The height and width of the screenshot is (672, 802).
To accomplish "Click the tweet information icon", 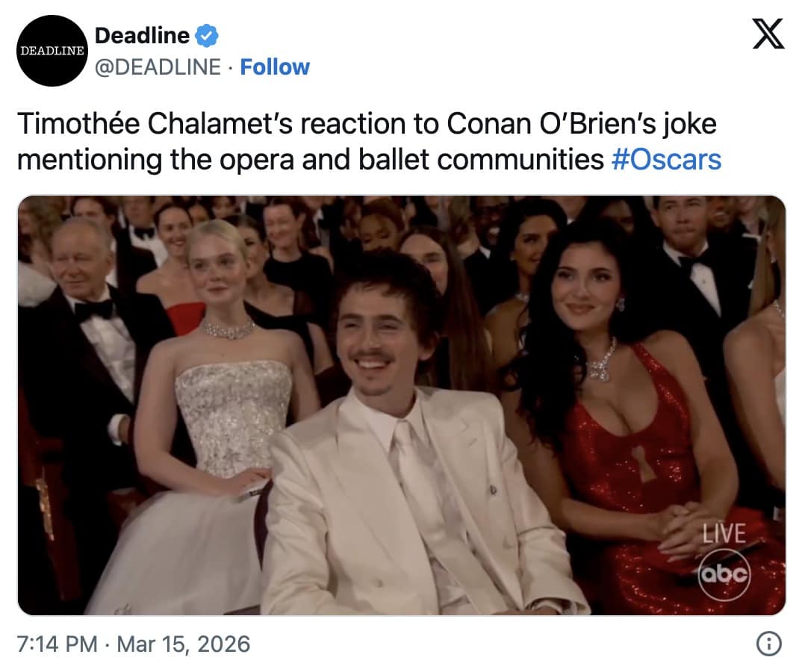I will pos(768,644).
